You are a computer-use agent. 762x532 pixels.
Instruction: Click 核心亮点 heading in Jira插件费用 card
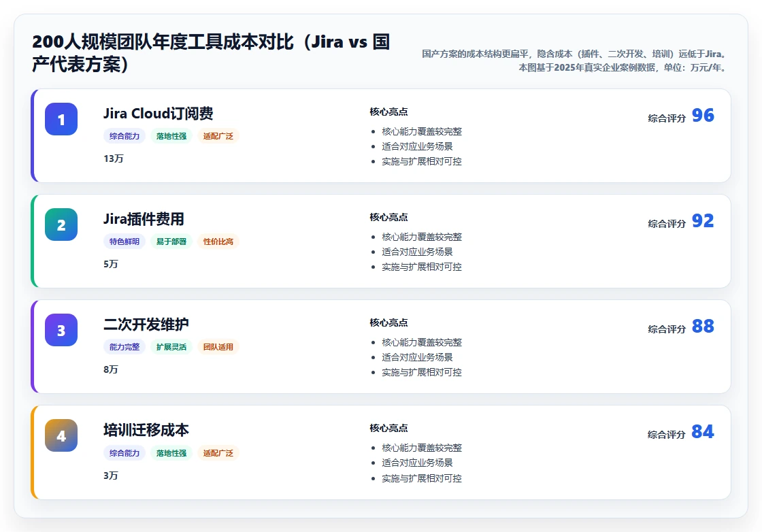[x=388, y=217]
